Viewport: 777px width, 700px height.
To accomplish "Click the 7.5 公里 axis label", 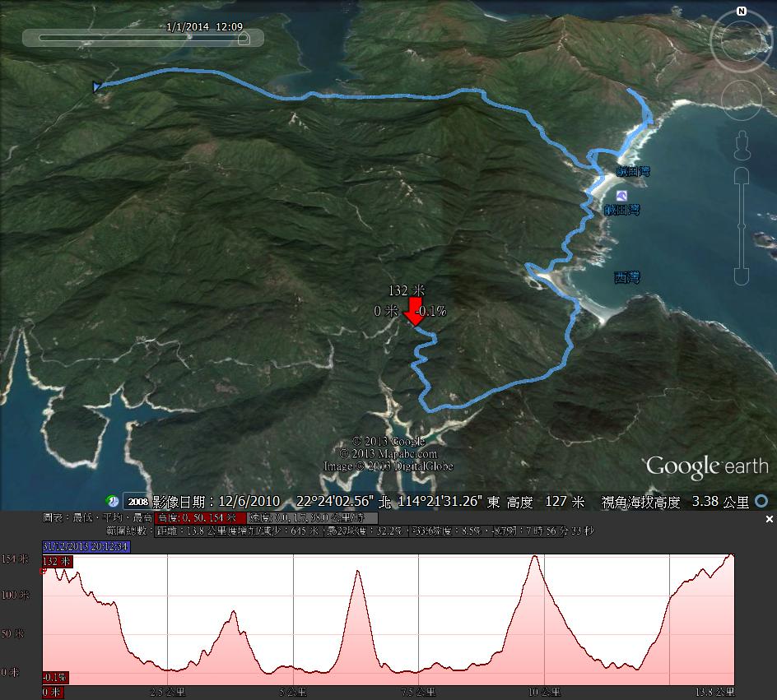I will pos(418,692).
